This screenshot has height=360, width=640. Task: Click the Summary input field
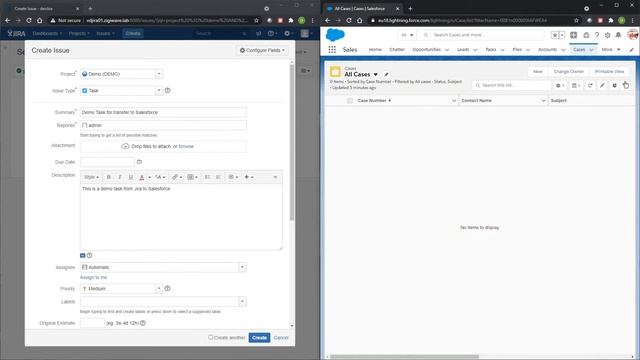(x=163, y=112)
